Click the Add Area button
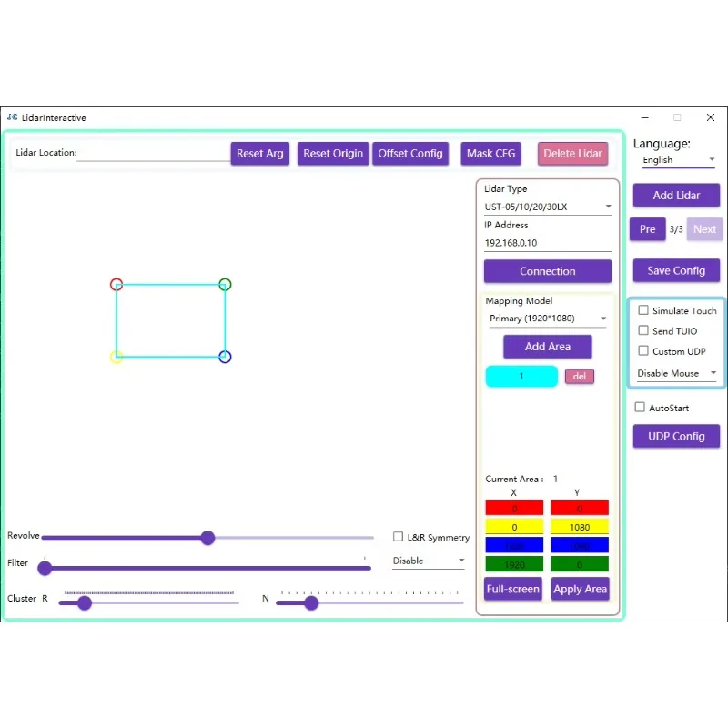 tap(548, 347)
